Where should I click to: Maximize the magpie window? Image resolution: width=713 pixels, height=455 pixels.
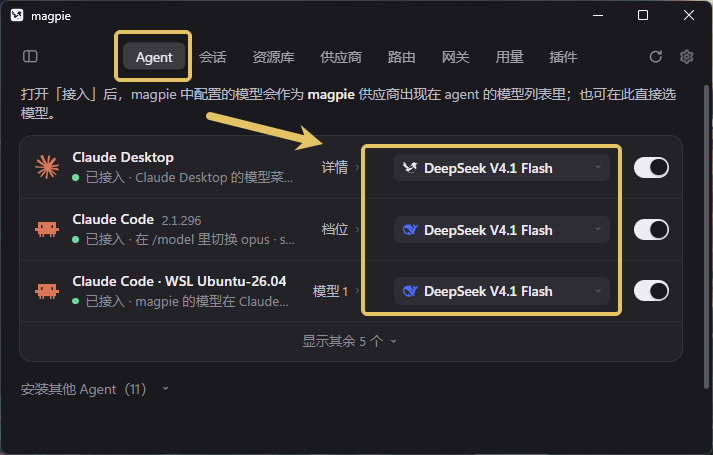click(x=643, y=15)
